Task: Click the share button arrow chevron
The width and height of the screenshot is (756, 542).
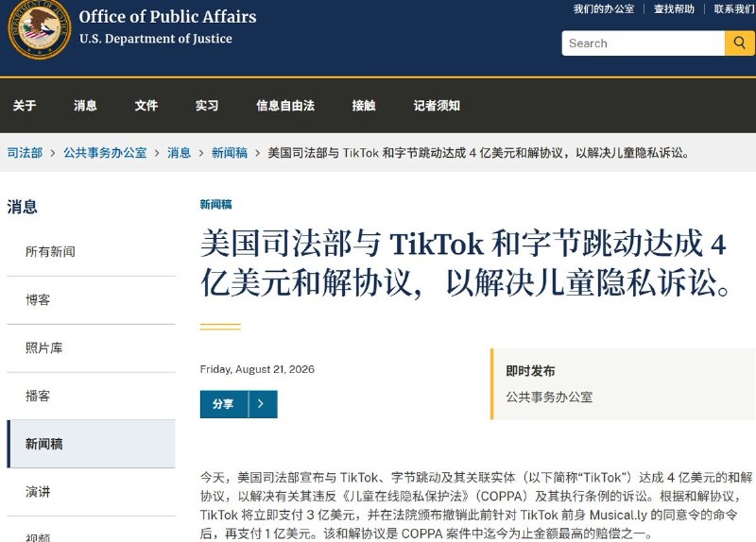Action: 262,404
